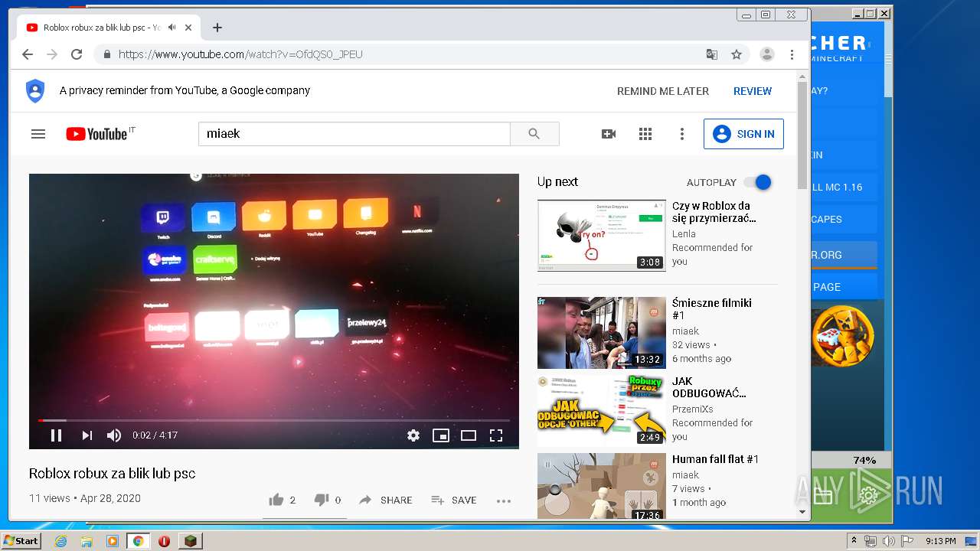Image resolution: width=980 pixels, height=551 pixels.
Task: Click the system tray volume icon
Action: (890, 541)
